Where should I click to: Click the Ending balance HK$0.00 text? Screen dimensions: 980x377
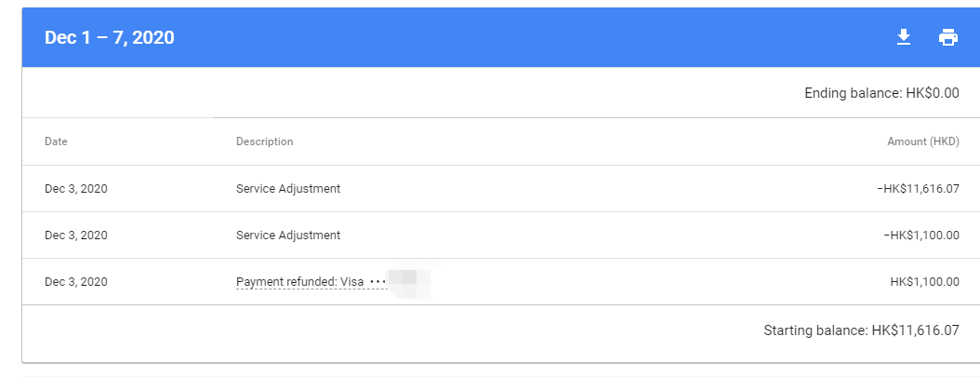(x=881, y=93)
